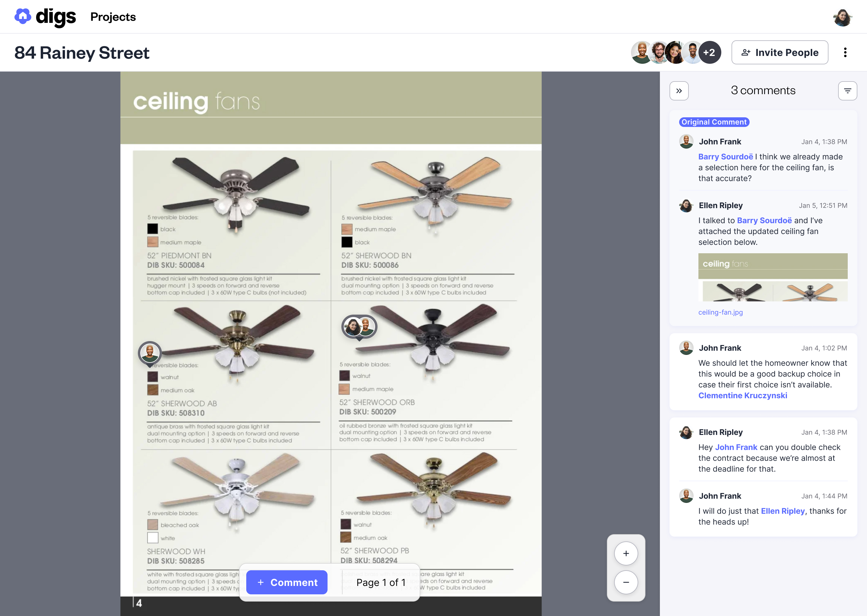Open the Projects menu item
867x616 pixels.
click(113, 17)
